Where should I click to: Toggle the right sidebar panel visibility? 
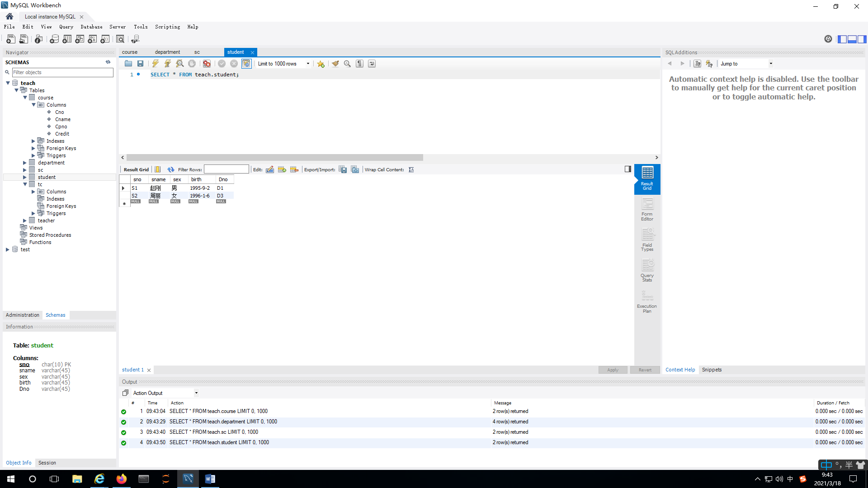[x=862, y=39]
